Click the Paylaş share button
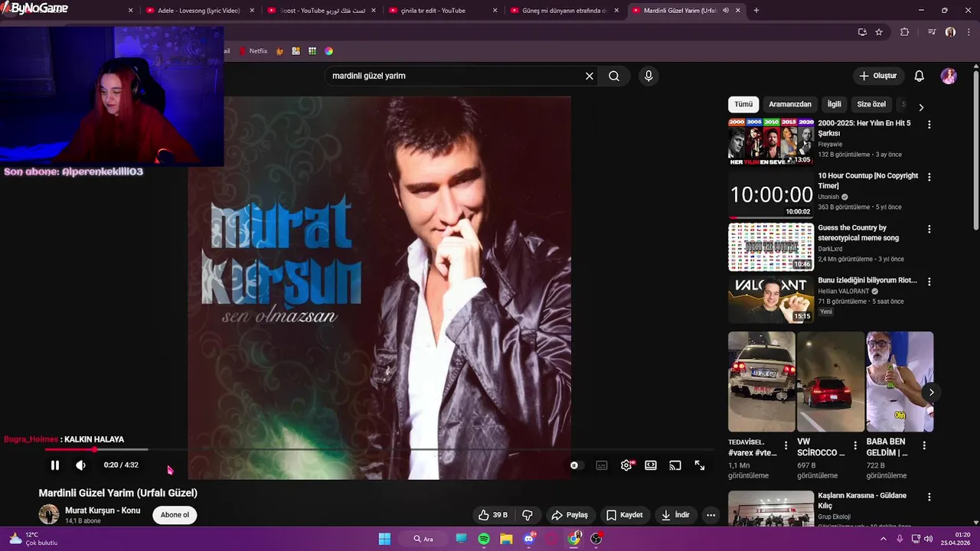 coord(570,515)
